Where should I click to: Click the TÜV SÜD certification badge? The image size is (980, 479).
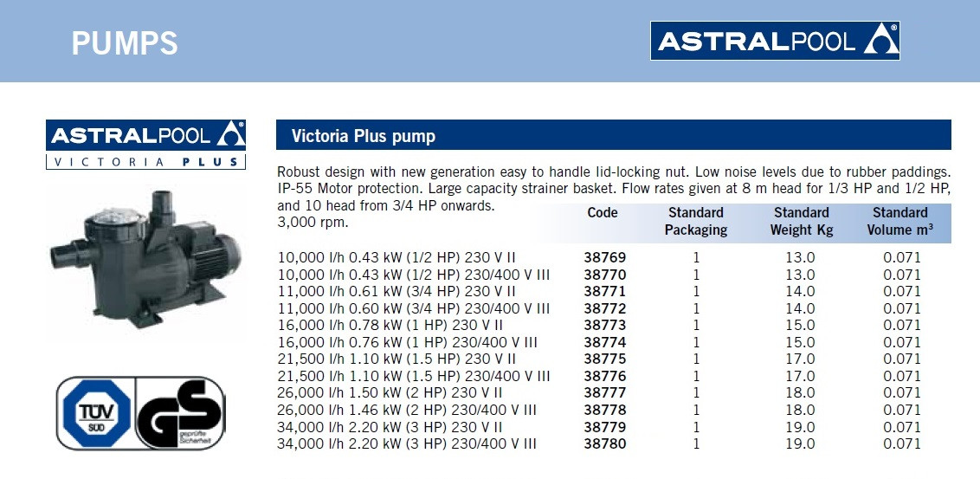tap(94, 412)
